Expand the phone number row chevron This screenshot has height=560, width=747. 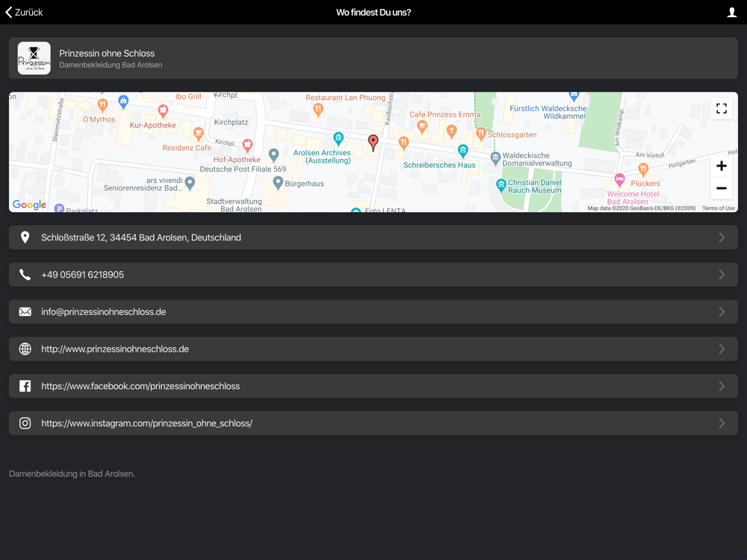(x=722, y=274)
